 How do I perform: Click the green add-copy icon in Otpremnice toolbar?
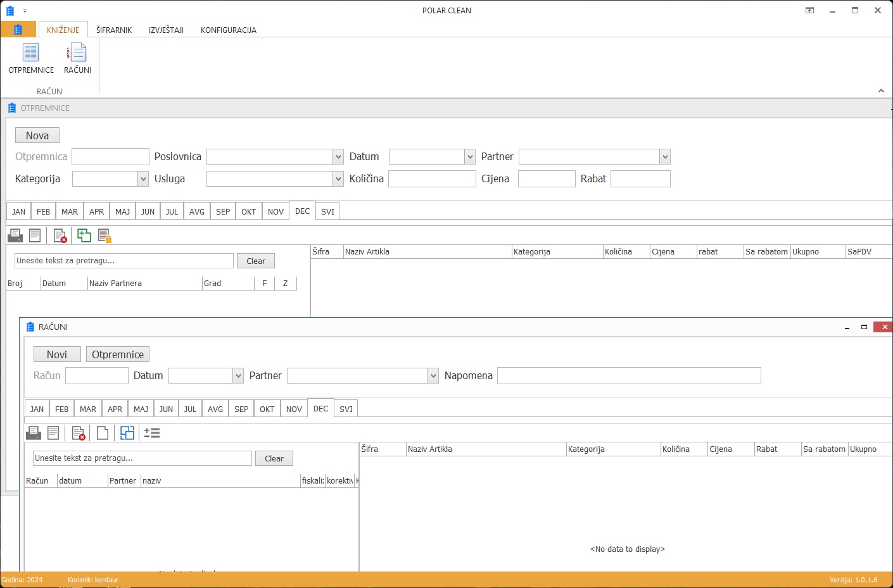coord(84,235)
